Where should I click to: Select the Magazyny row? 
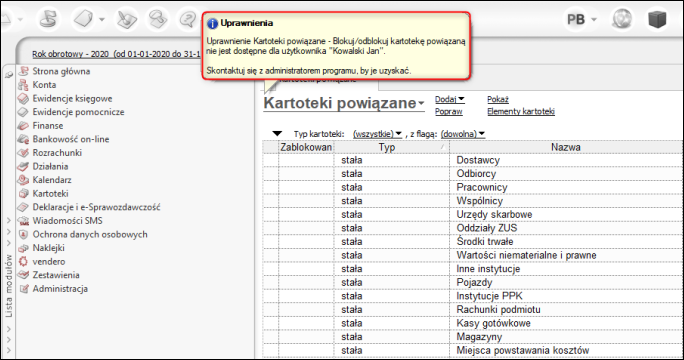pos(473,336)
